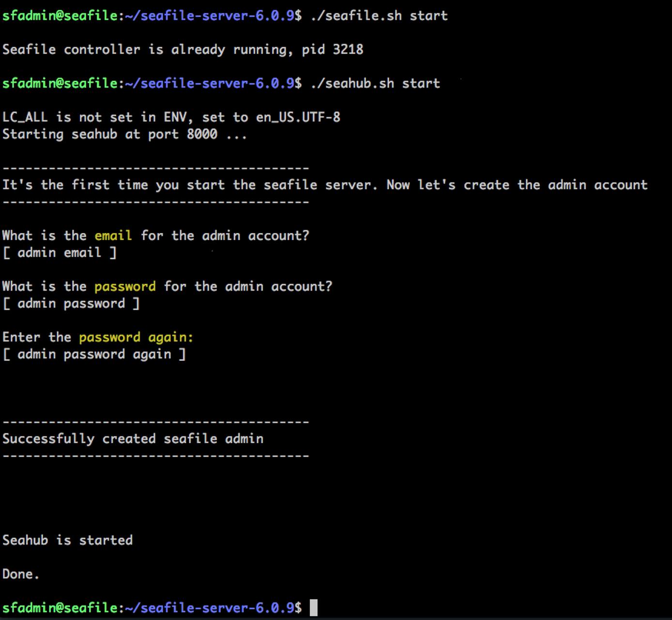Click "sfadmin@seafile" in the topmost prompt
Image resolution: width=672 pixels, height=620 pixels.
pos(60,15)
